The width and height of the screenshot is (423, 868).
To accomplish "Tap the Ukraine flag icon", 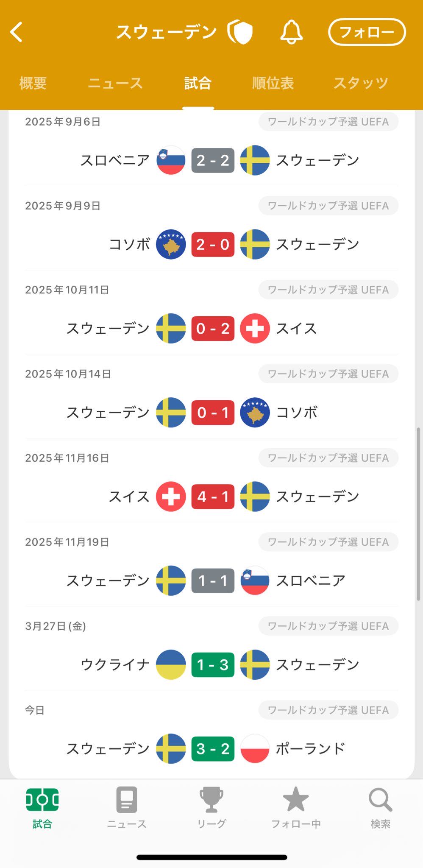I will click(x=171, y=665).
